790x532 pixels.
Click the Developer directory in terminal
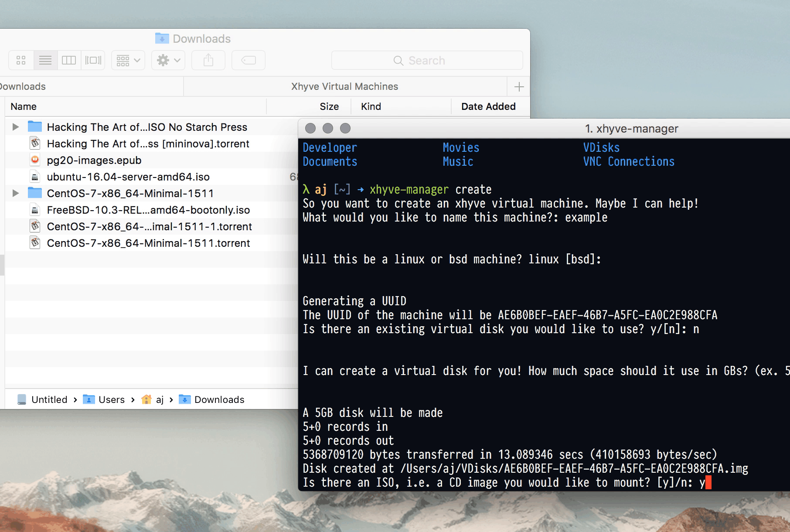tap(330, 147)
